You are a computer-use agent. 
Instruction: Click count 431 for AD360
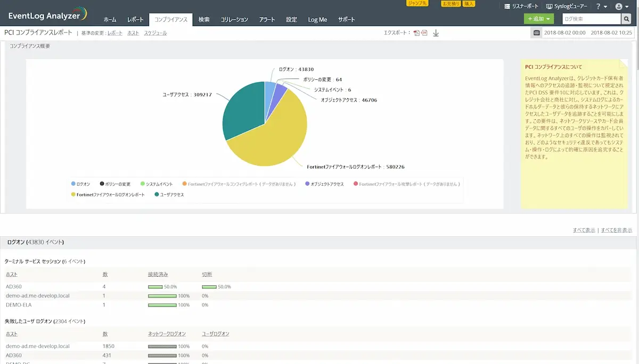coord(107,355)
